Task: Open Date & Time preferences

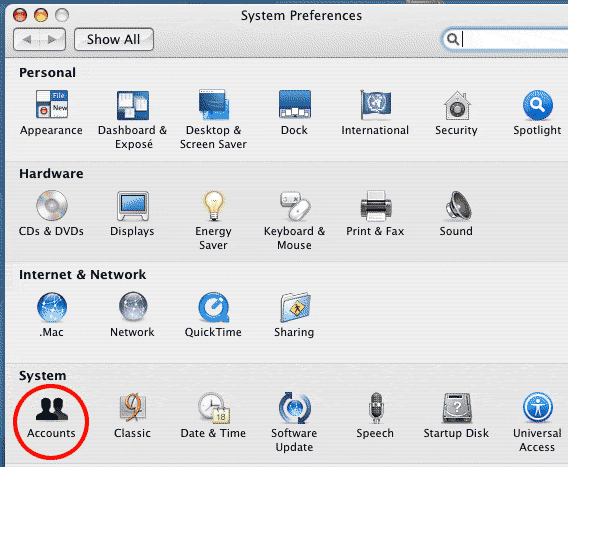Action: tap(213, 409)
